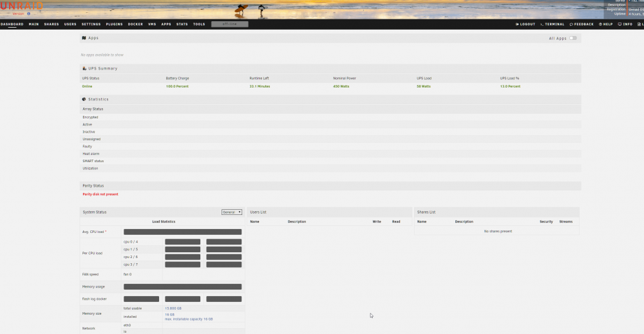Click the Help link text
The width and height of the screenshot is (644, 334).
tap(608, 24)
